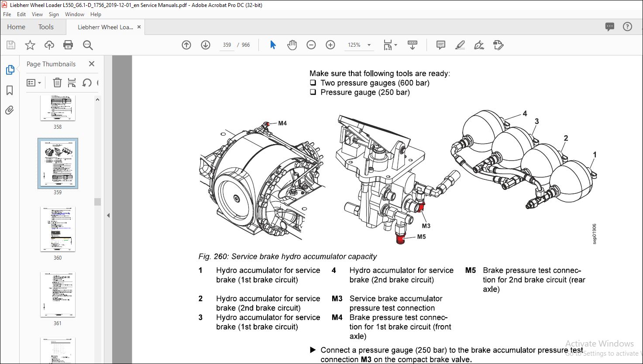The width and height of the screenshot is (643, 364).
Task: Upload the file with the cloud arrow icon
Action: pyautogui.click(x=49, y=45)
